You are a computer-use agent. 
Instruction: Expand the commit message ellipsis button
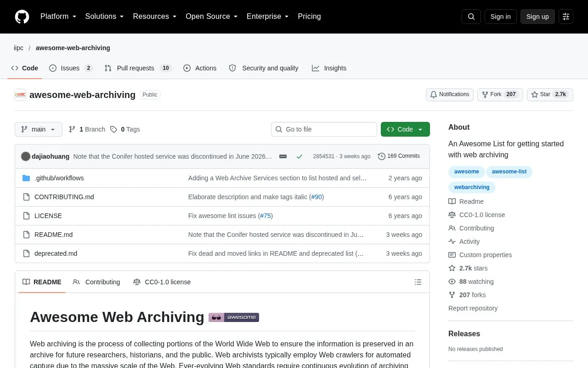click(x=283, y=156)
